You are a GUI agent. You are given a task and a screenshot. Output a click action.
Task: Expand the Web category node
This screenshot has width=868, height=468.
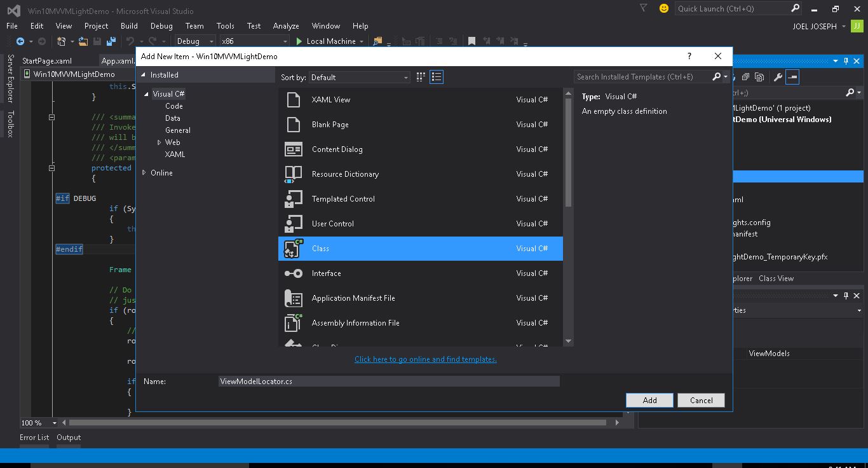[159, 142]
